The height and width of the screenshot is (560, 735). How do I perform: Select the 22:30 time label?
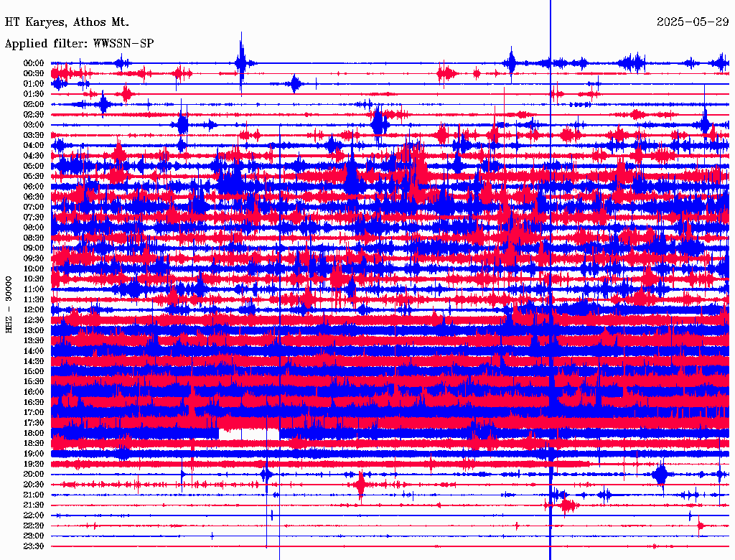click(34, 526)
